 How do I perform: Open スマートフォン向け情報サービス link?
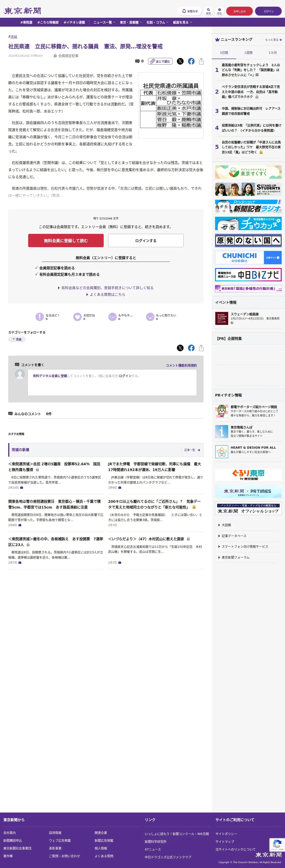245,546
